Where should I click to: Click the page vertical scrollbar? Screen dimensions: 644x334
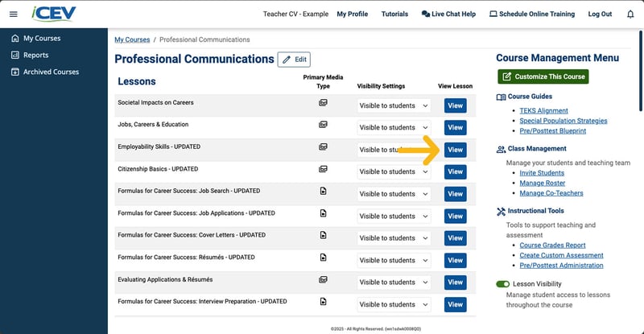(x=641, y=70)
